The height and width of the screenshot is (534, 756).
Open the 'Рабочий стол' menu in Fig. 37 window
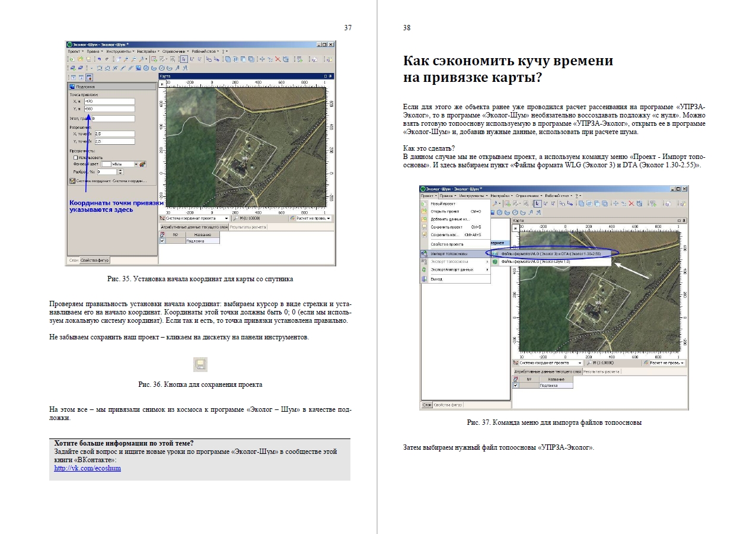tap(557, 195)
